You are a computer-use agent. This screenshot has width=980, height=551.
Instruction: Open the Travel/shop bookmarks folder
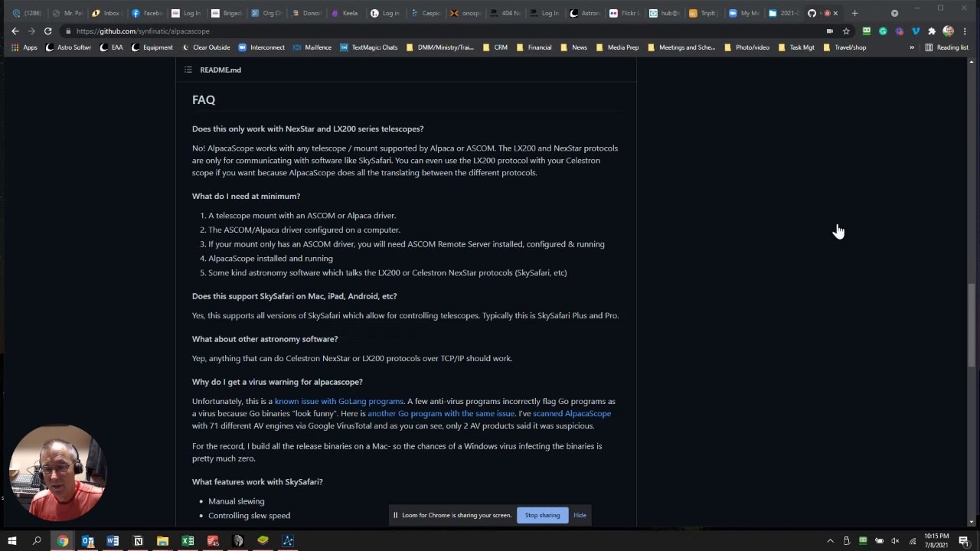tap(844, 47)
